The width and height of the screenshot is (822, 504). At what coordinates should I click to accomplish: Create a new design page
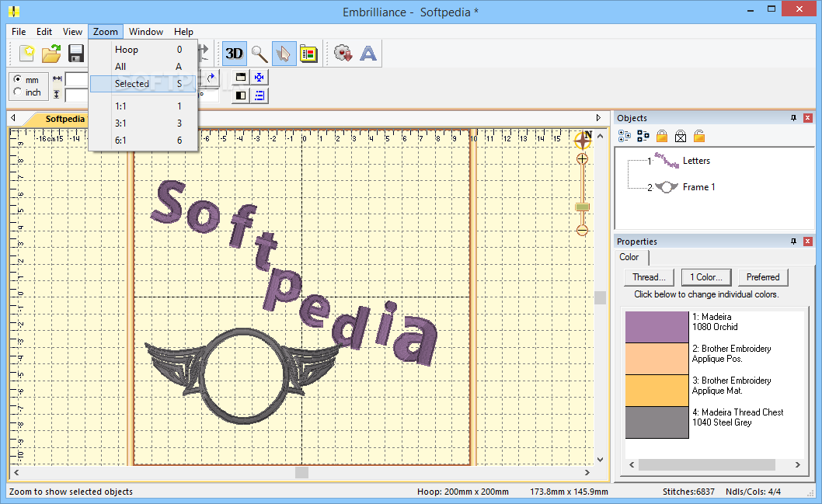26,54
